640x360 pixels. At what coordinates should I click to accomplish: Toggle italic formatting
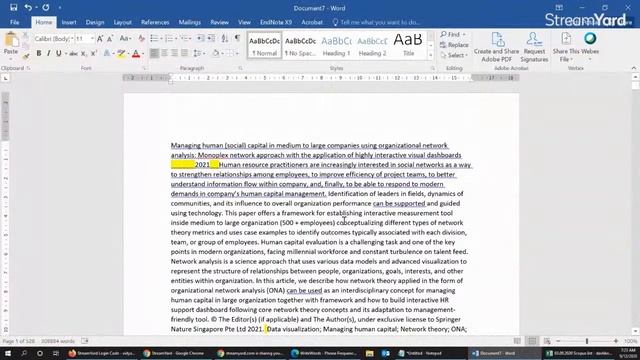tap(49, 53)
